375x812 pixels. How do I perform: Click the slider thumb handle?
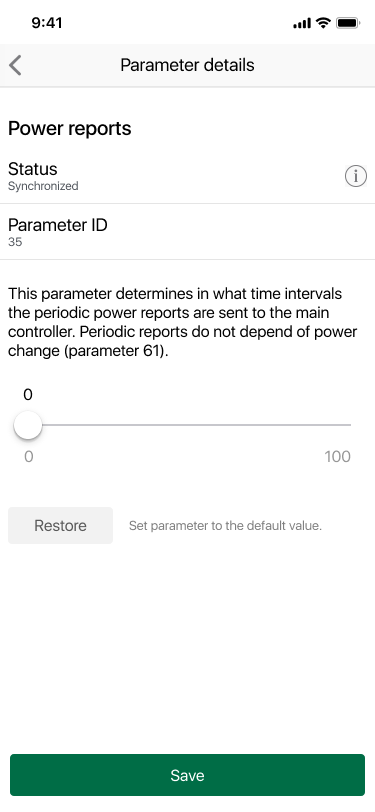[x=27, y=425]
